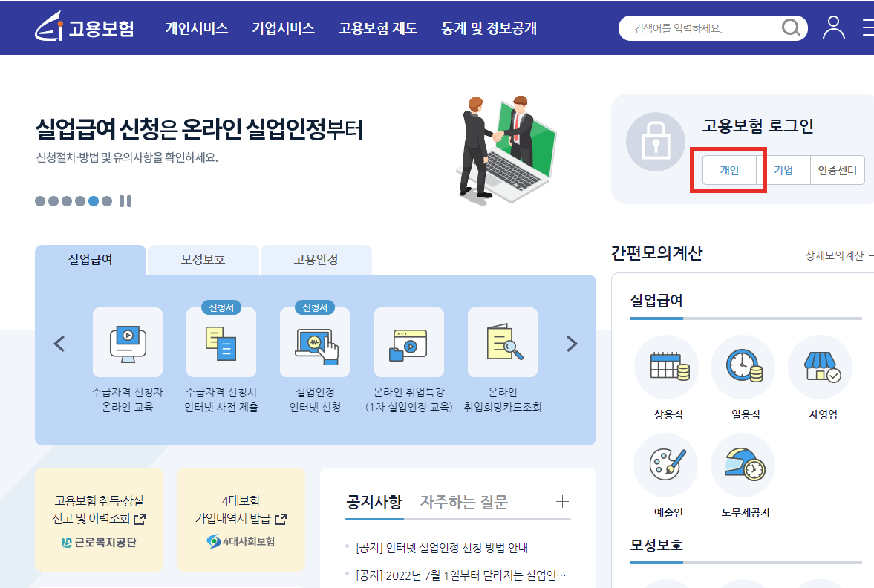Screen dimensions: 874x588
Task: Click the 일용직 clock calculator icon
Action: pos(742,367)
